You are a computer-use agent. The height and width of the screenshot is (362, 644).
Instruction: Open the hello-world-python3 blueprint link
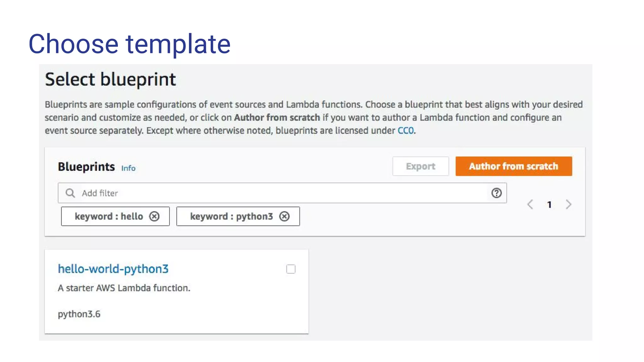pos(113,269)
